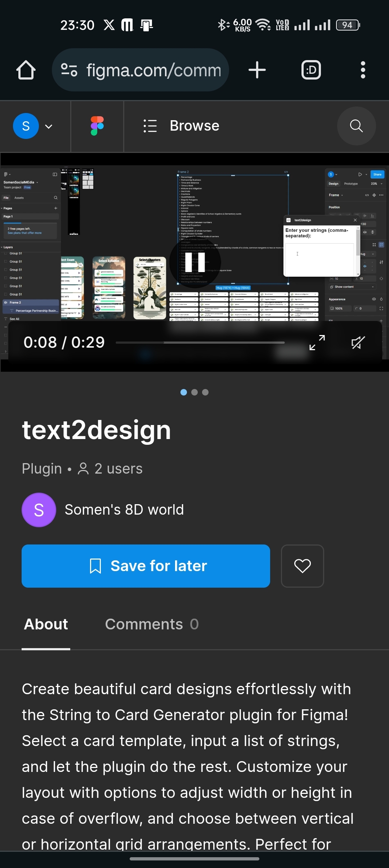This screenshot has width=389, height=868.
Task: Unmute the plugin preview video
Action: (358, 343)
